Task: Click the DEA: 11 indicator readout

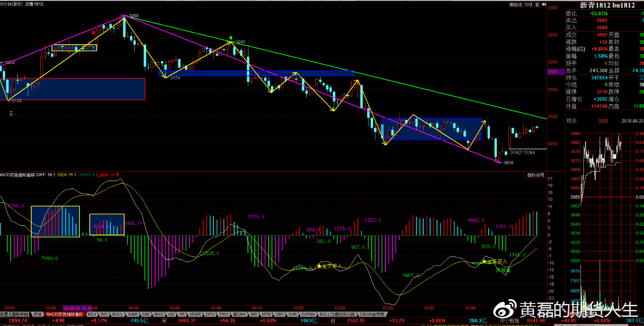Action: pos(66,175)
